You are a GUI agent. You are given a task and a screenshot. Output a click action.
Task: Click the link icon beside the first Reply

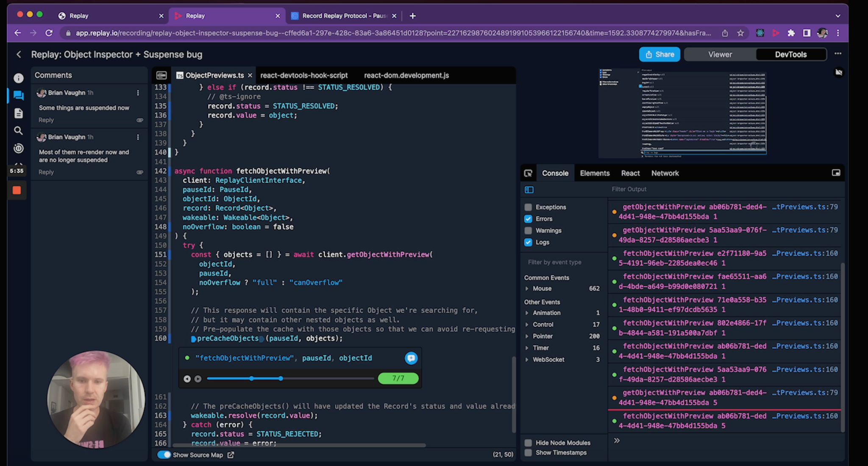(x=140, y=120)
